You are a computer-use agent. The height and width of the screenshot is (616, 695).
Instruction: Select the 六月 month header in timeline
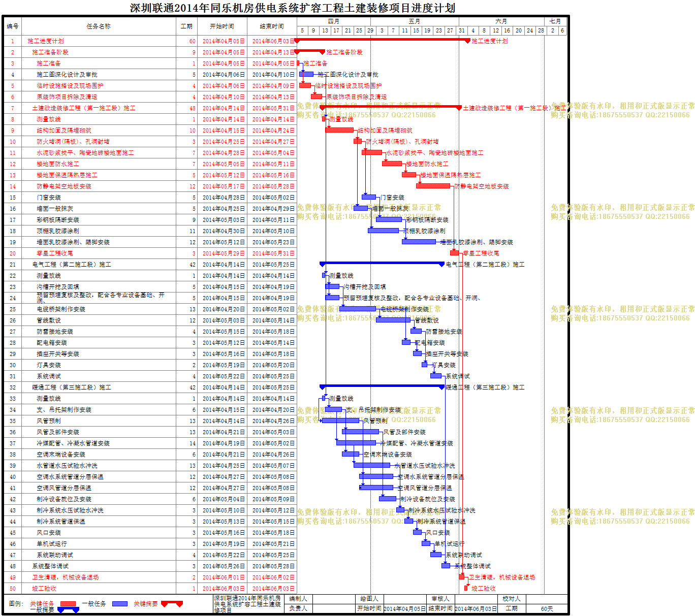click(x=501, y=21)
